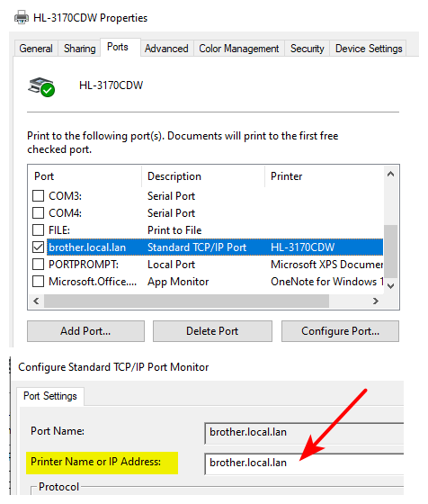428x504 pixels.
Task: Click the Port Name text field
Action: 304,433
